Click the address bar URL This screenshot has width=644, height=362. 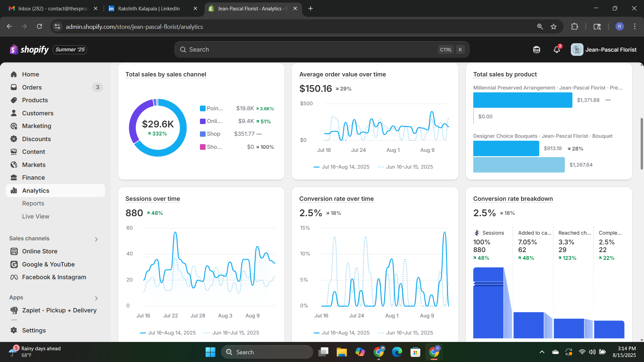(134, 26)
